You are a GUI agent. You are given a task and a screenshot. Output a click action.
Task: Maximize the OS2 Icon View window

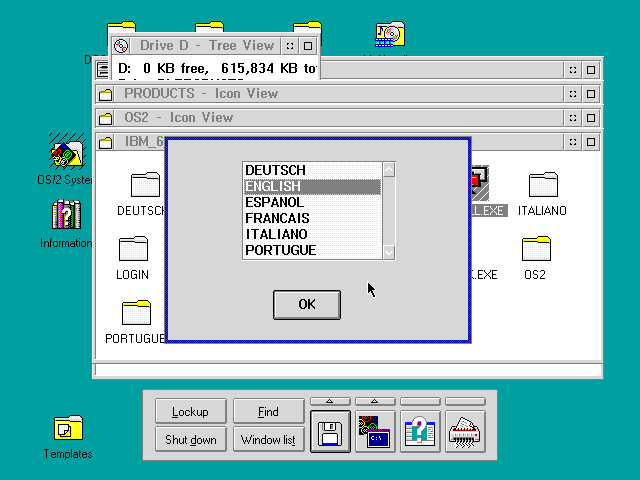[x=591, y=118]
